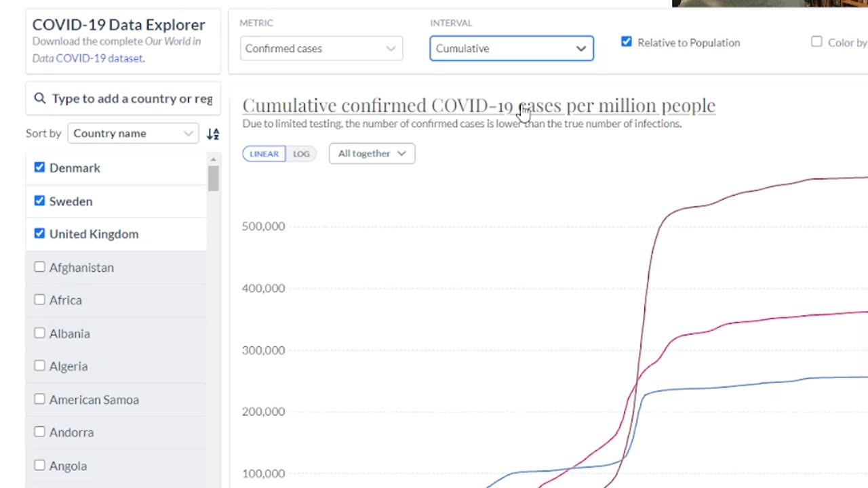
Task: Deselect the United Kingdom checkbox
Action: (39, 234)
